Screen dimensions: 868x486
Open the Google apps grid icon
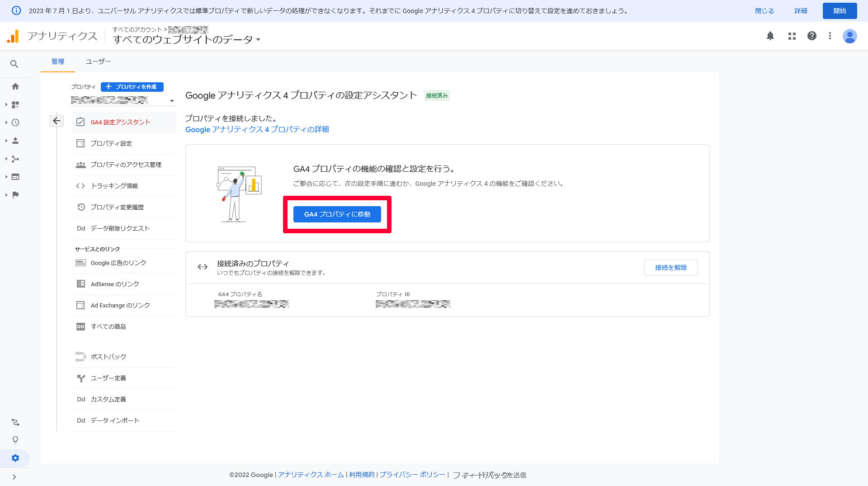coord(792,36)
